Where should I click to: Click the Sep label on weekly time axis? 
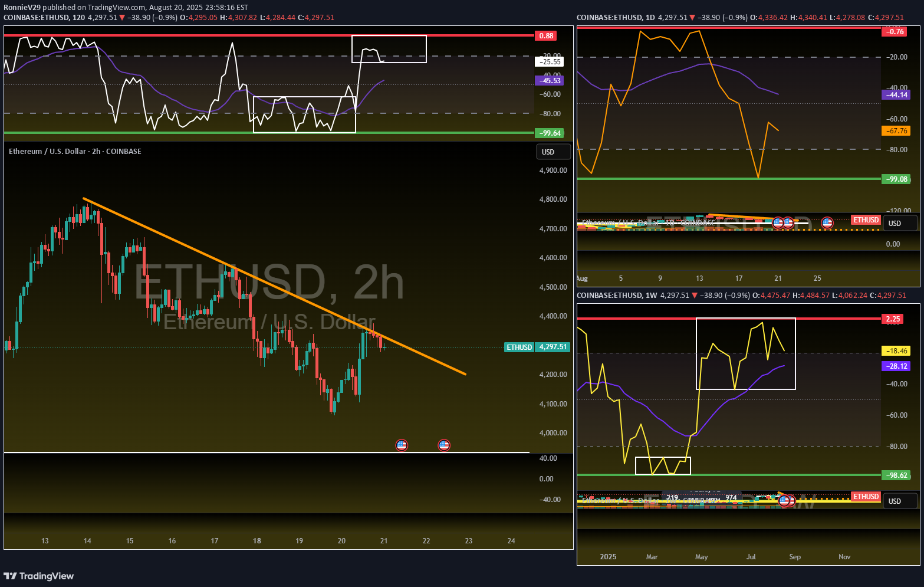[795, 557]
